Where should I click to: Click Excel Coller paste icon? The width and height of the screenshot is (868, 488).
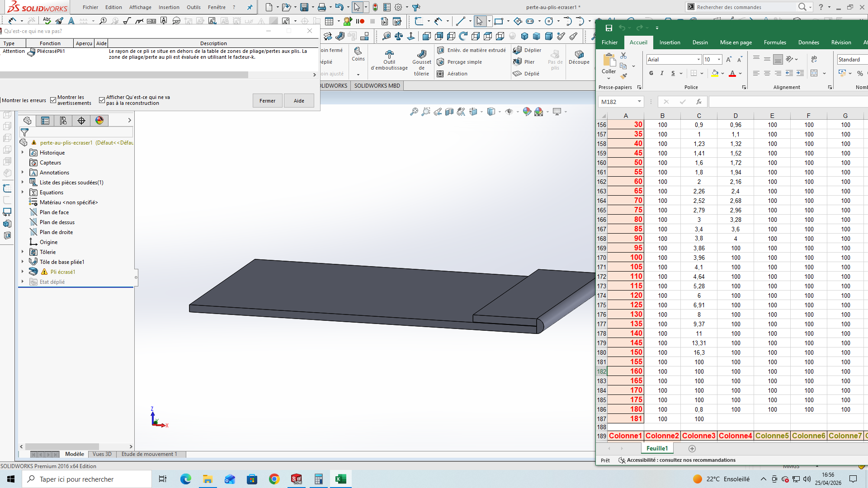pyautogui.click(x=609, y=60)
